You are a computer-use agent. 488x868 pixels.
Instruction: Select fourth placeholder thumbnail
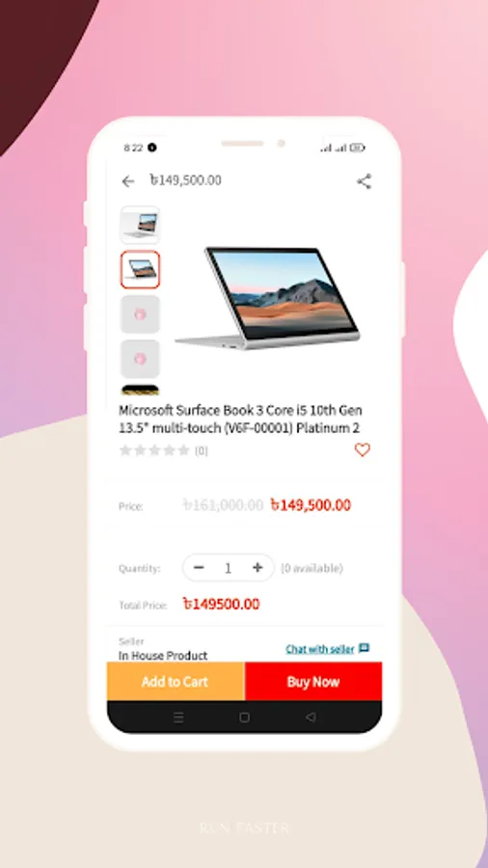pyautogui.click(x=140, y=360)
